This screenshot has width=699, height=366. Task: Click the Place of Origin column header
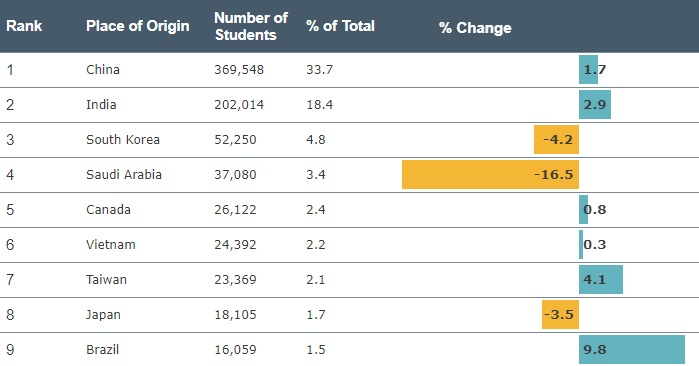click(x=138, y=26)
